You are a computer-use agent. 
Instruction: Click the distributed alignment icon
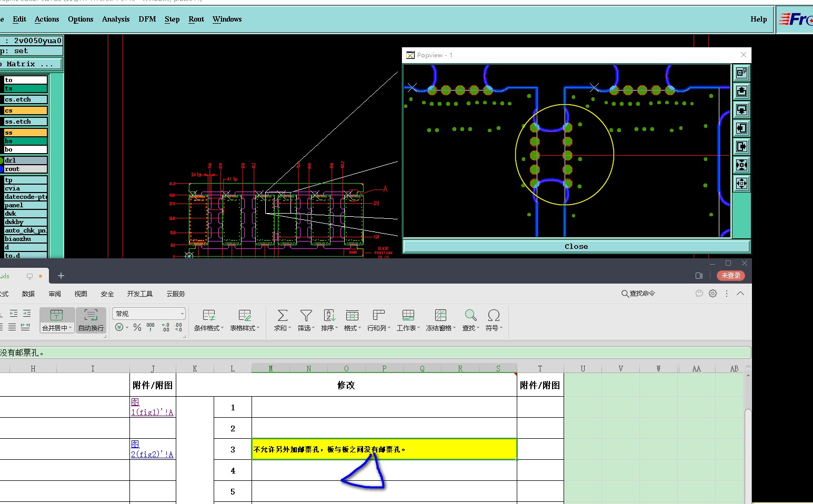pyautogui.click(x=25, y=327)
